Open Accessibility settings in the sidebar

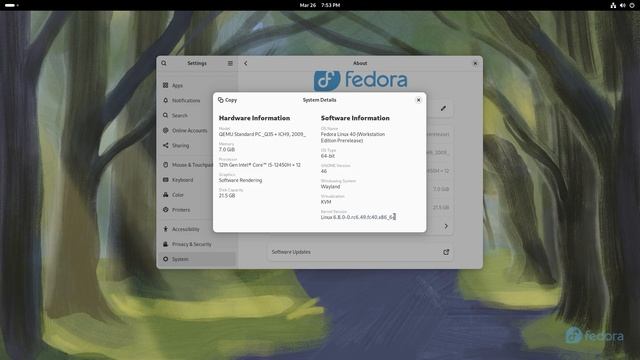point(197,229)
